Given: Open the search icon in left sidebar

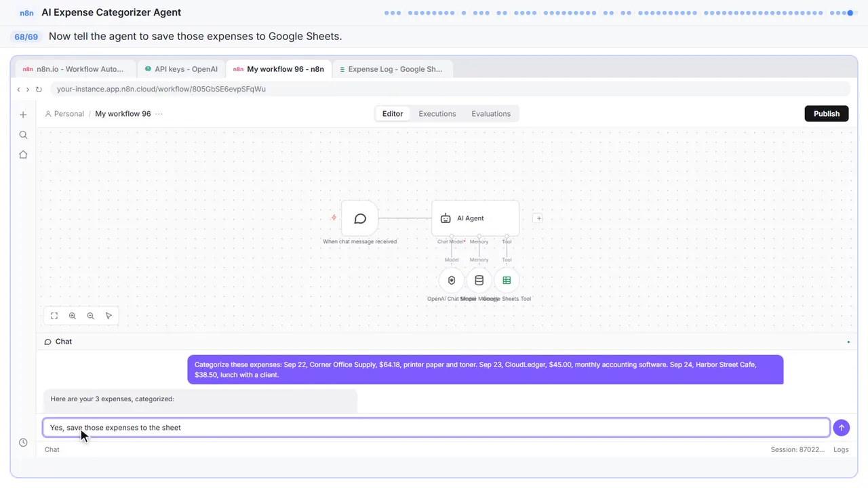Looking at the screenshot, I should (x=23, y=135).
